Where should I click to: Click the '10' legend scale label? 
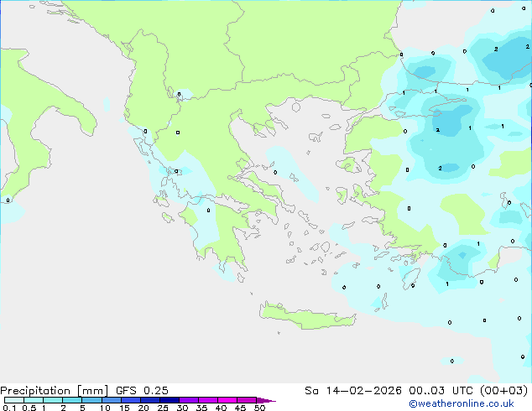105,408
